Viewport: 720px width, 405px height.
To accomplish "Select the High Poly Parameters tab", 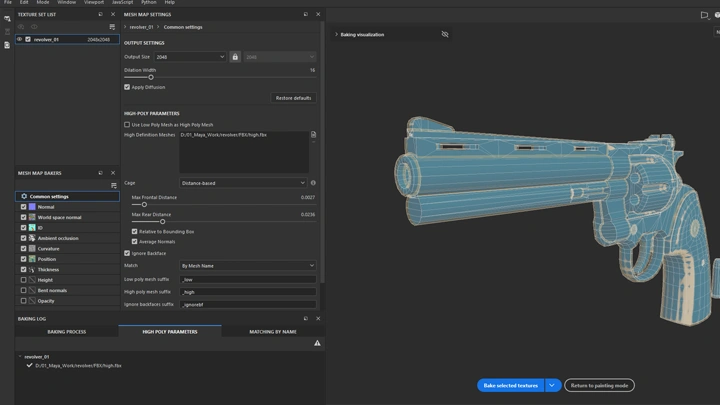I will [170, 332].
